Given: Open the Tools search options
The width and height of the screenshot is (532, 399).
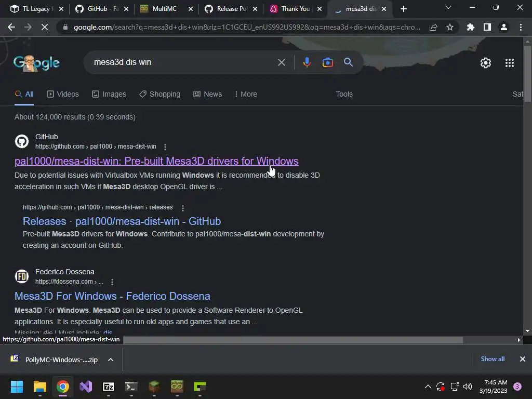Looking at the screenshot, I should tap(344, 95).
